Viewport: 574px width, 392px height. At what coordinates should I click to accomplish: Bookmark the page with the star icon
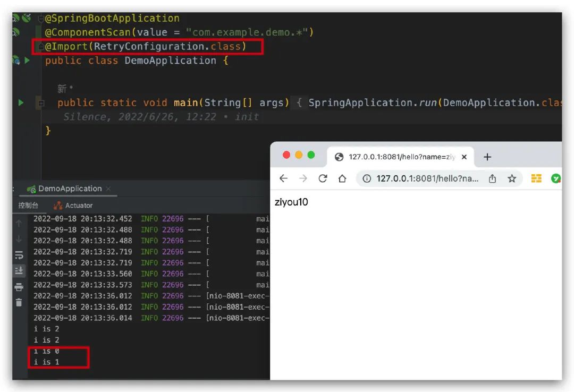point(512,178)
